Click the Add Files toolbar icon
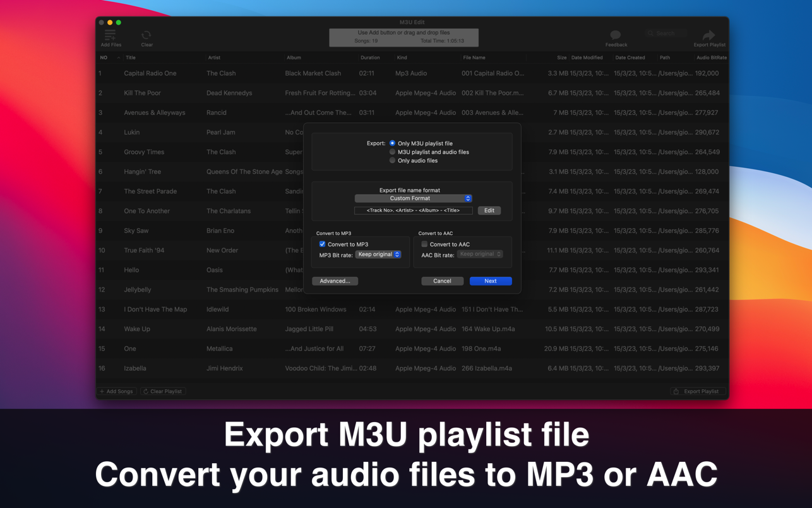 (x=110, y=36)
